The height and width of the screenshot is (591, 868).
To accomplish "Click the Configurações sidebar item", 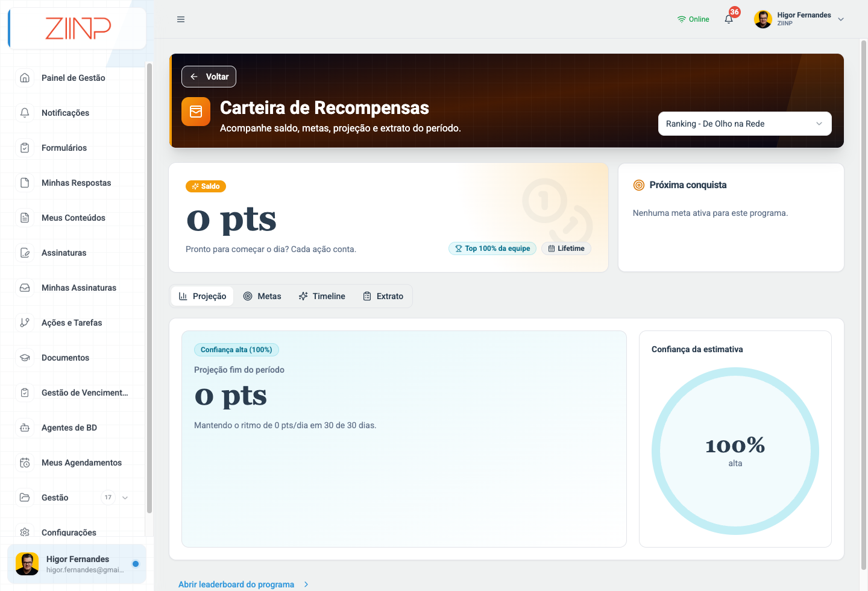I will [x=69, y=532].
